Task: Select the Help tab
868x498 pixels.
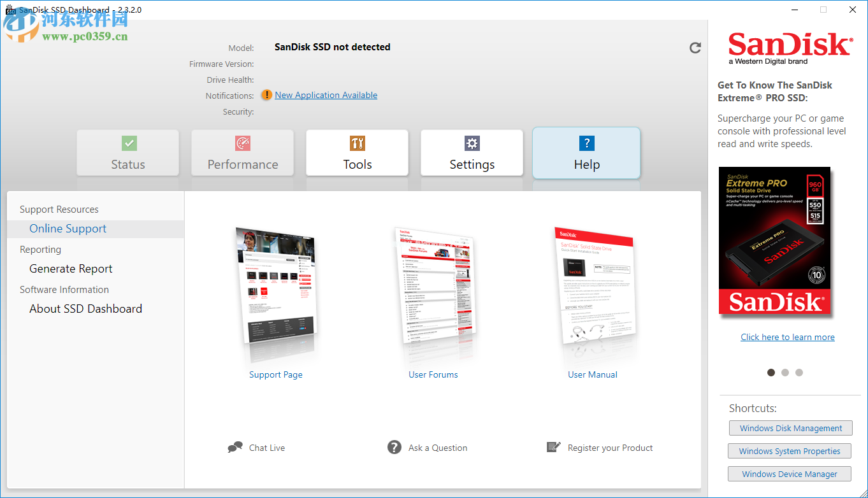Action: click(x=587, y=153)
